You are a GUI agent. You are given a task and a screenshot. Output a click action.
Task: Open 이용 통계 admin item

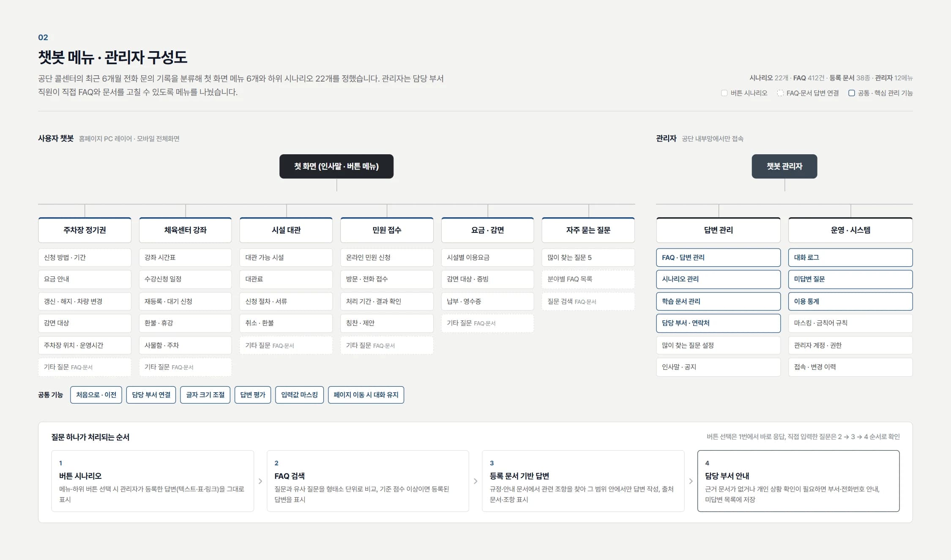point(850,301)
